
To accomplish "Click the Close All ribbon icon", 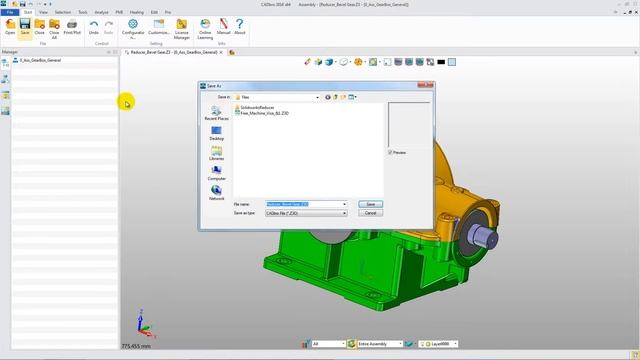I will [54, 29].
